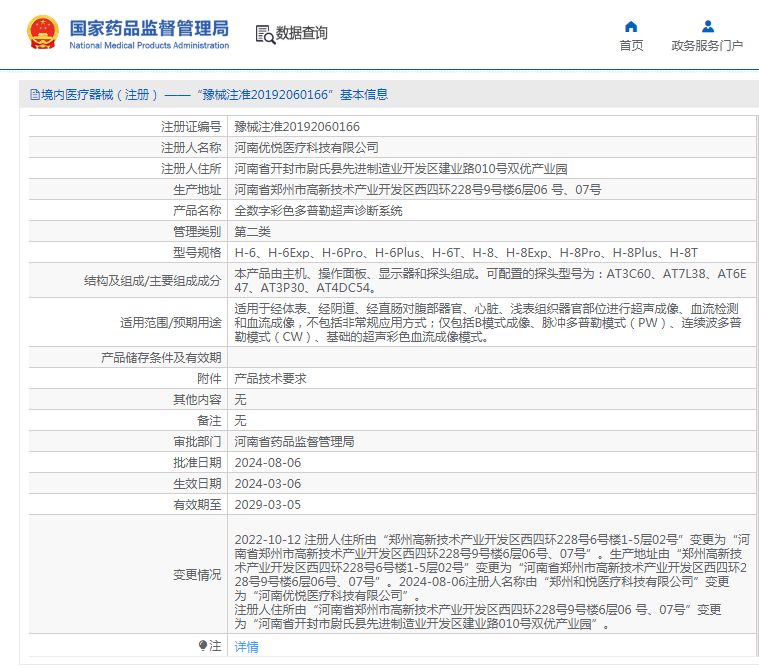The image size is (759, 669).
Task: Click approval date 2024-08-06
Action: click(x=268, y=463)
